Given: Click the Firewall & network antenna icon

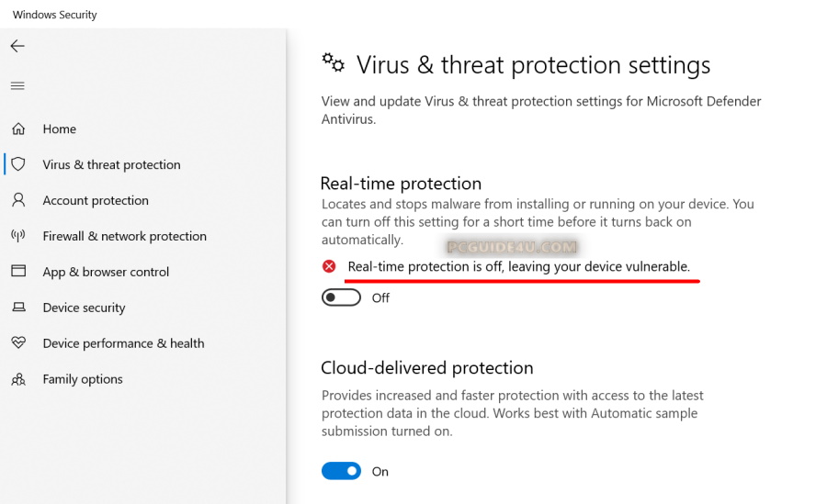Looking at the screenshot, I should point(18,236).
